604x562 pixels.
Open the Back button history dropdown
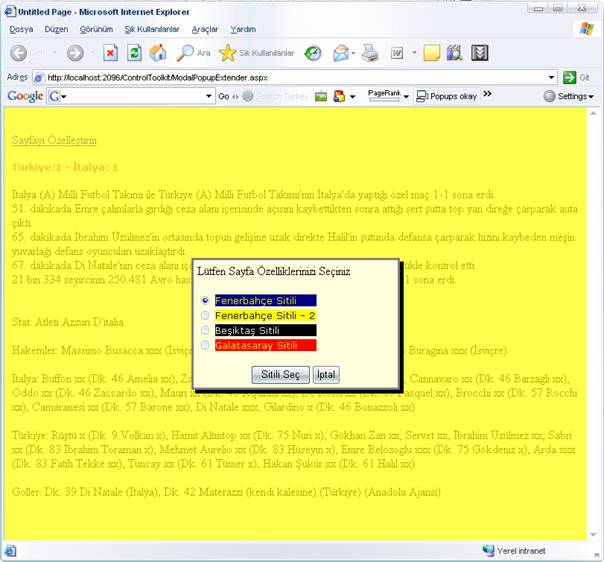click(x=54, y=53)
